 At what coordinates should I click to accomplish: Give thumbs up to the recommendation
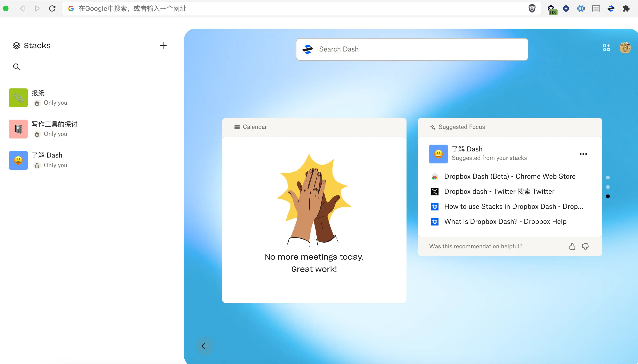click(572, 247)
